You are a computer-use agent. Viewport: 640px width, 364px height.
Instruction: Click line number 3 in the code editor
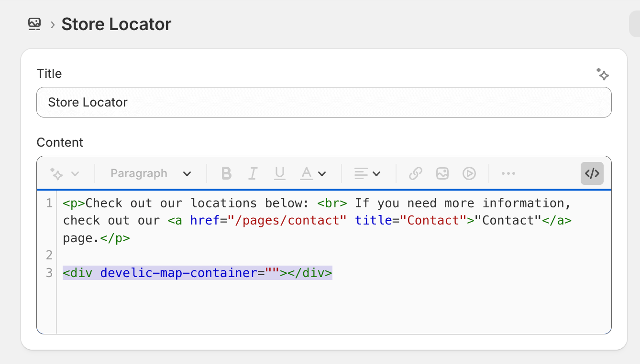pyautogui.click(x=48, y=273)
